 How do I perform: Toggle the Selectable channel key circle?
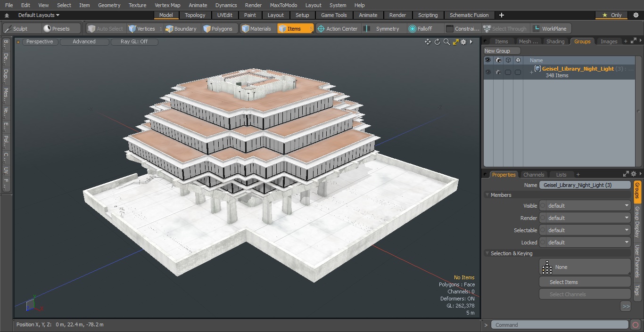pos(543,230)
